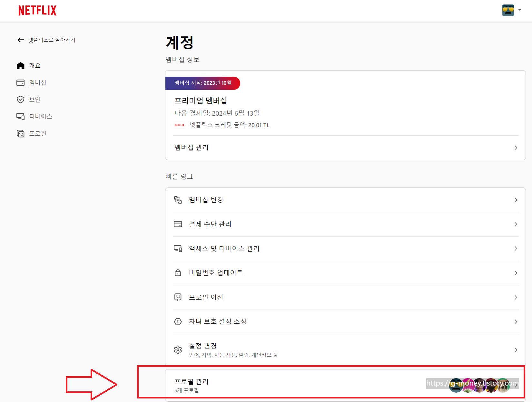Open 프로필 이전

tap(345, 297)
